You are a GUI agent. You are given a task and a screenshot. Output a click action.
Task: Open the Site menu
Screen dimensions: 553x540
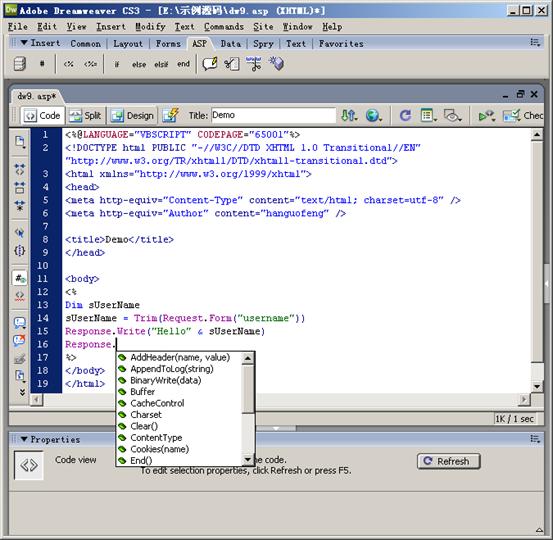[263, 27]
